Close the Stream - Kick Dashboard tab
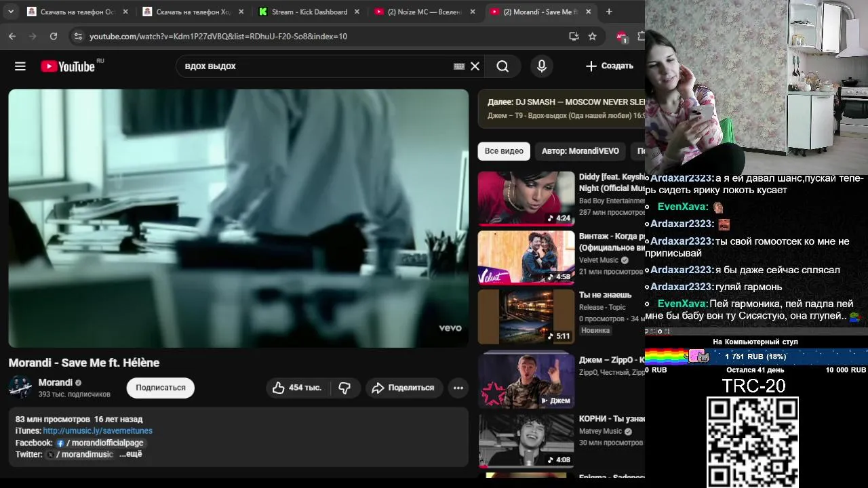This screenshot has width=868, height=488. [357, 12]
